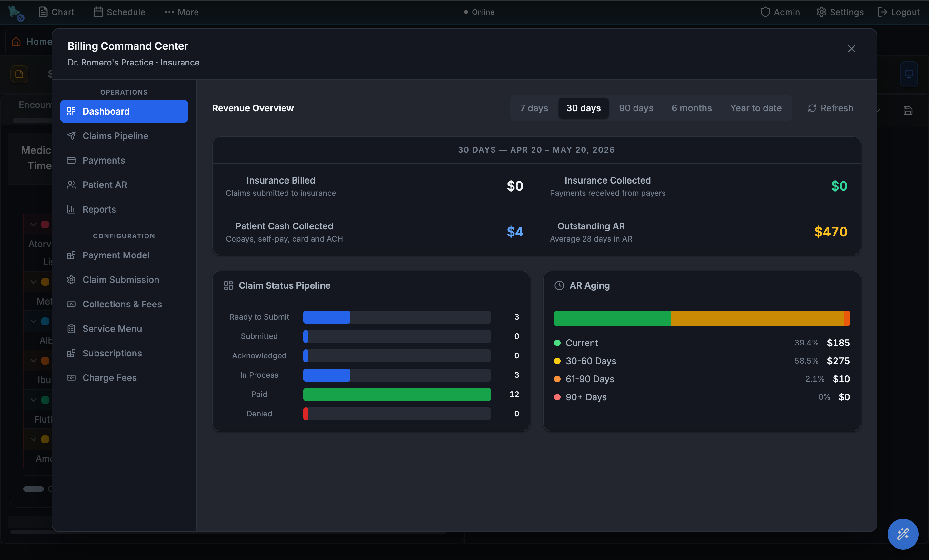Screen dimensions: 929x560
Task: Click the Insurance Collected $0 value
Action: [839, 186]
